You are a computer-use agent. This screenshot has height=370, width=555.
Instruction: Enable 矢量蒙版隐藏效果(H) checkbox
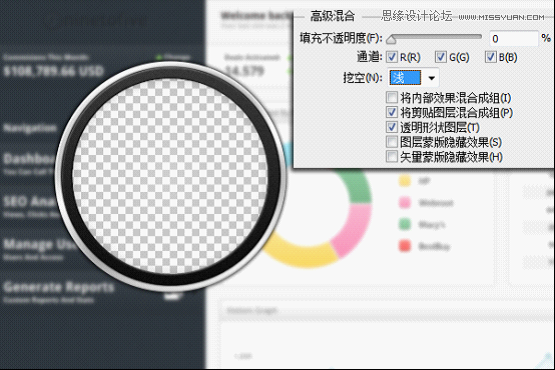[391, 156]
